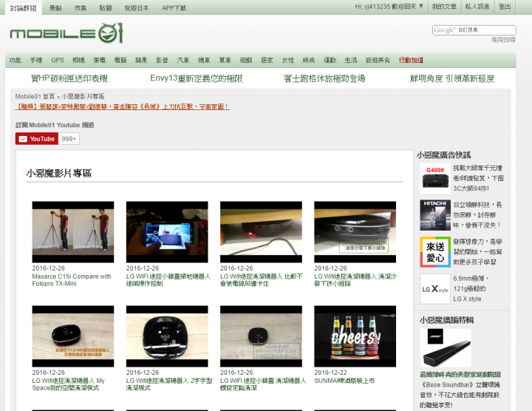Screen dimensions: 532x411
Task: Click the 來送愛心 colorful ad icon
Action: tap(435, 252)
